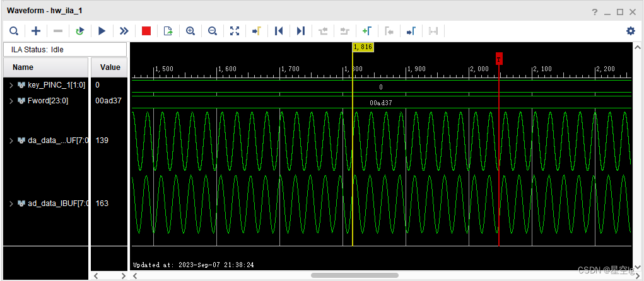Go to the start of the waveform

(x=279, y=31)
